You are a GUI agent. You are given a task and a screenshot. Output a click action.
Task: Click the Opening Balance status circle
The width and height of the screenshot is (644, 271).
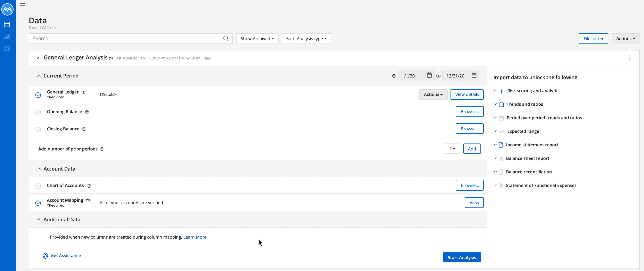pyautogui.click(x=38, y=112)
